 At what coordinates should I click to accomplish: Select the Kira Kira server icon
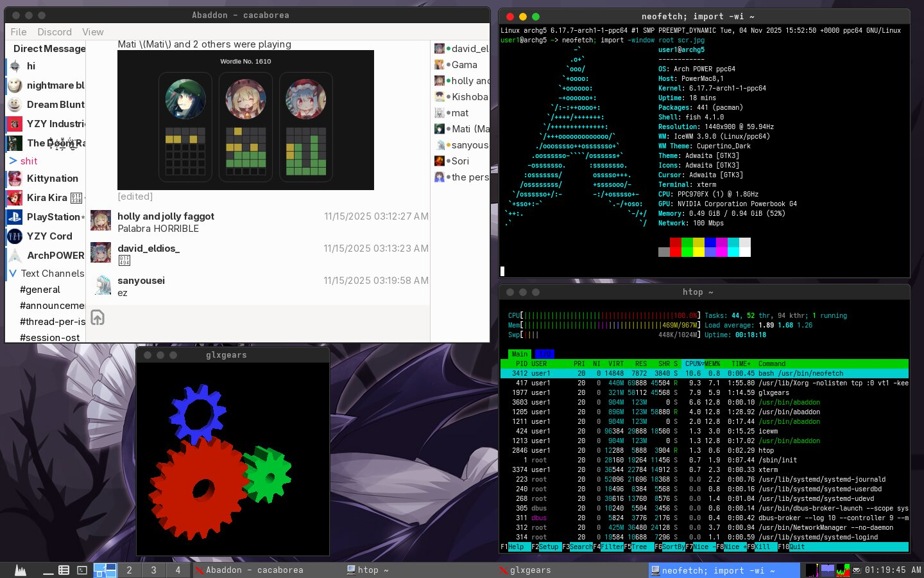click(15, 198)
